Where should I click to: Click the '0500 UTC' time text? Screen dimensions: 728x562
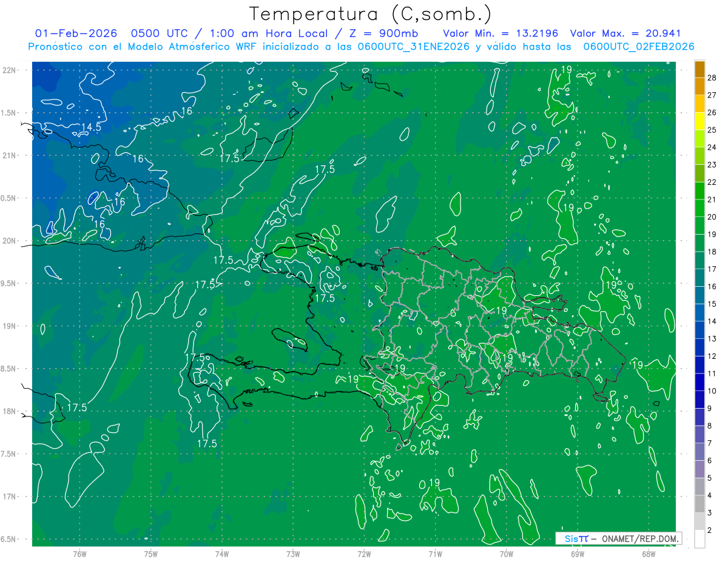(160, 33)
